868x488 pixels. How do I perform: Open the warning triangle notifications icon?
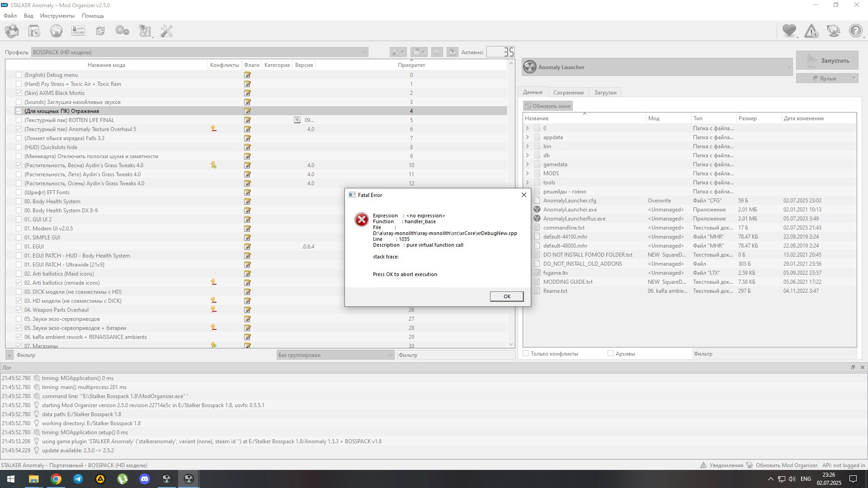click(811, 31)
